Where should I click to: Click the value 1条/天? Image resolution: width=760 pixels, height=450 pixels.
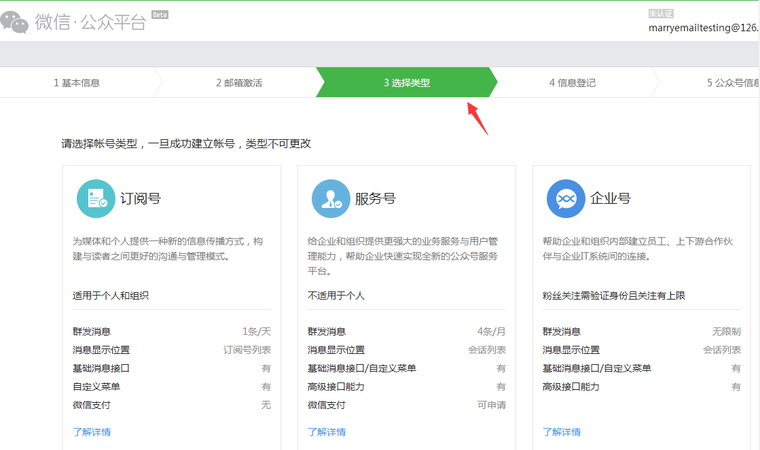click(x=256, y=332)
